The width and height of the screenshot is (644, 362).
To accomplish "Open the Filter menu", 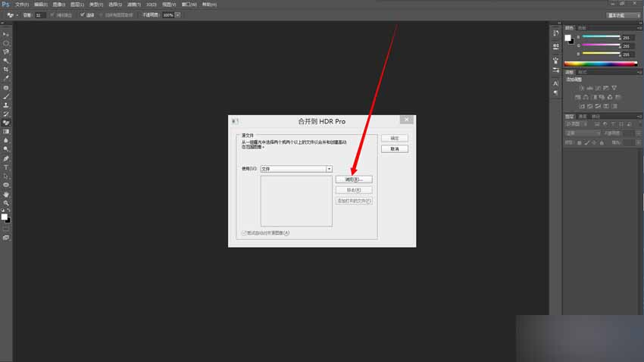I will 134,5.
